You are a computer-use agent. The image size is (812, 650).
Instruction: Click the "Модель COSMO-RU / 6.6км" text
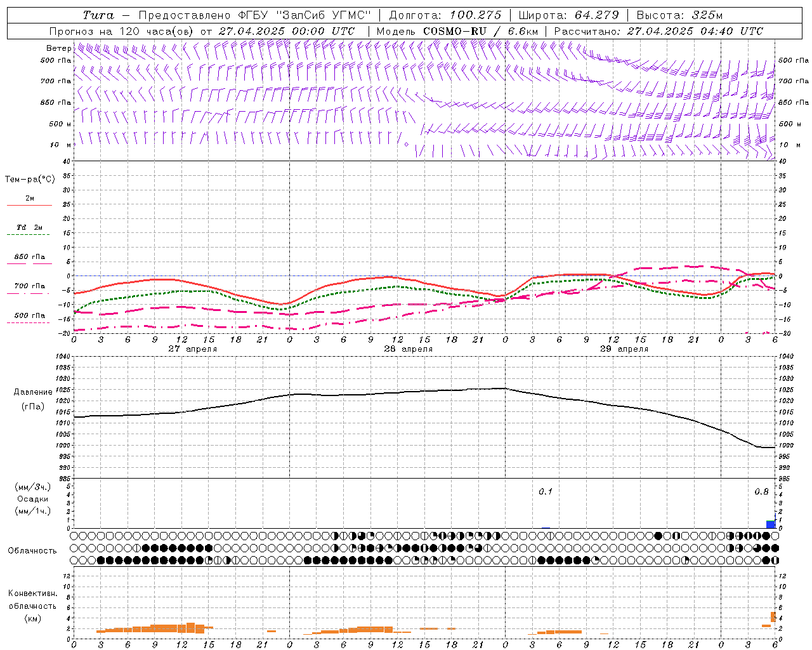(x=457, y=31)
